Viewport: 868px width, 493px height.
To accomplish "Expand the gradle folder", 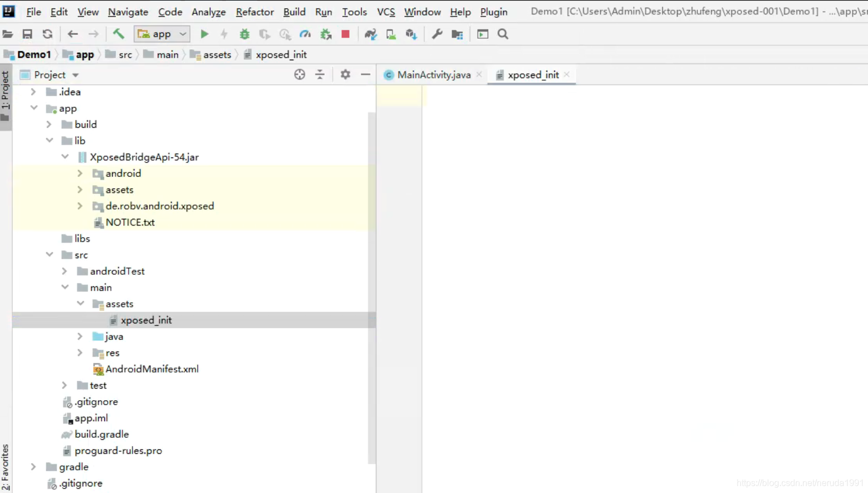I will [33, 467].
